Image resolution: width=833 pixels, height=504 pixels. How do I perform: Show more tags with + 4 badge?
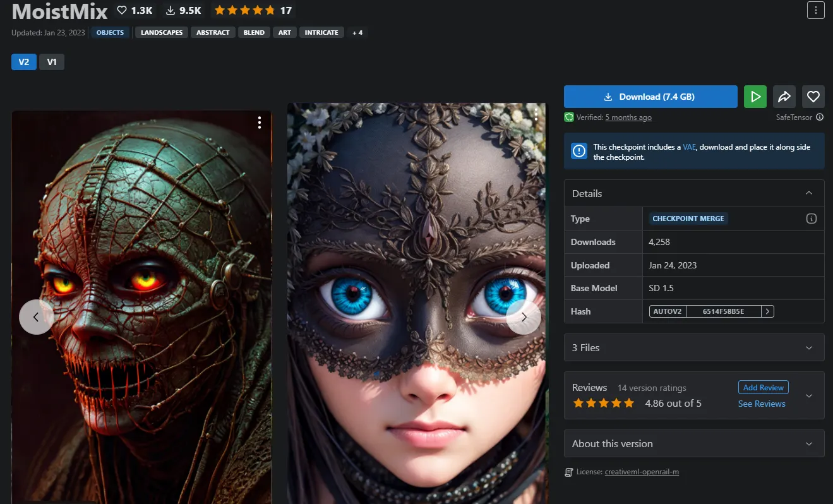(x=357, y=32)
